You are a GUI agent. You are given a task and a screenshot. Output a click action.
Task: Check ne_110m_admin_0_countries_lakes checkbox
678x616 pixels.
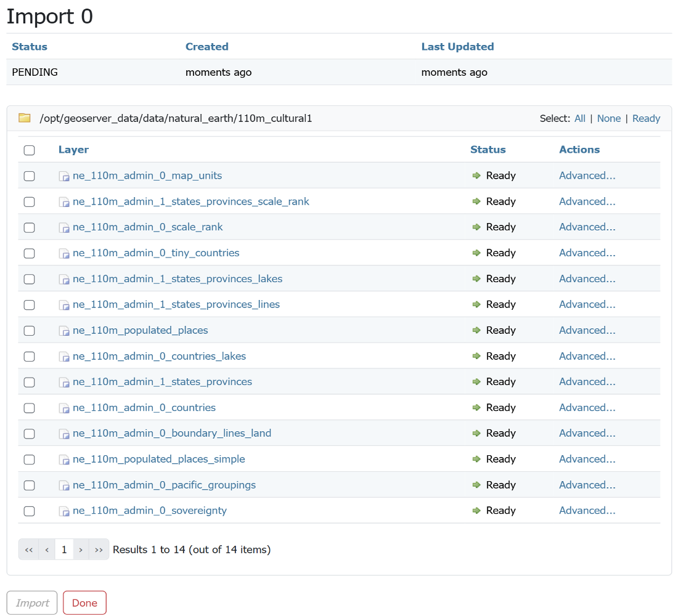pyautogui.click(x=30, y=357)
